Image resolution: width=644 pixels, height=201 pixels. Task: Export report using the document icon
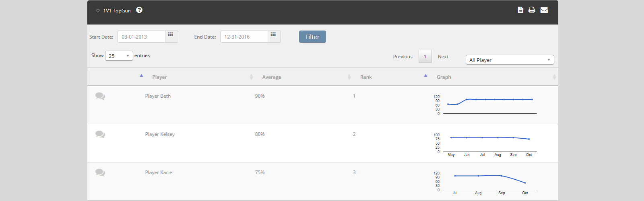(x=520, y=10)
